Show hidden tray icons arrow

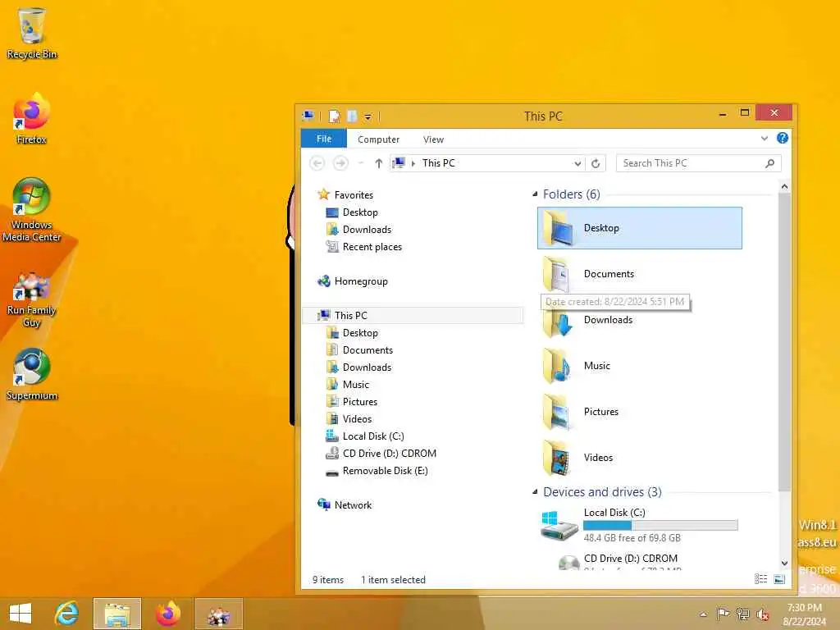pyautogui.click(x=703, y=614)
